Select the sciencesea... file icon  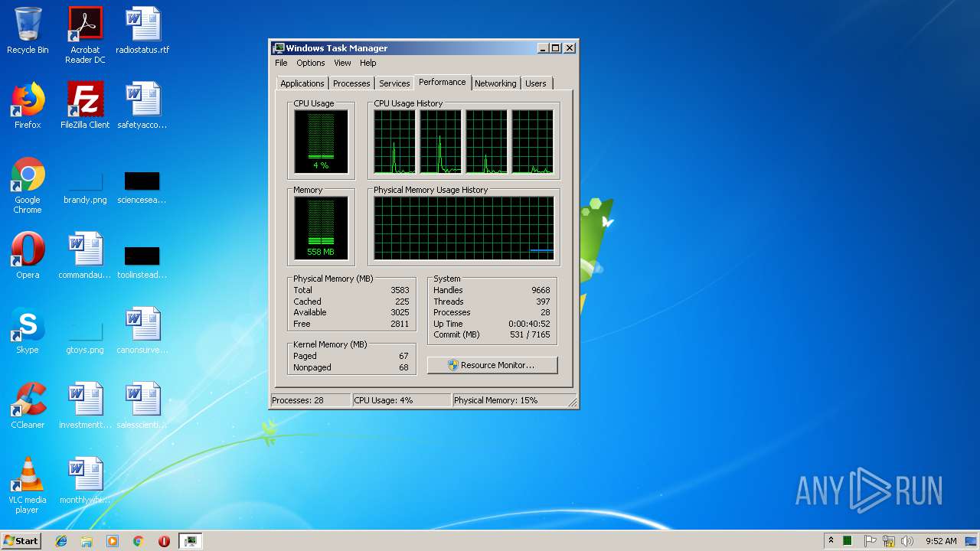142,186
